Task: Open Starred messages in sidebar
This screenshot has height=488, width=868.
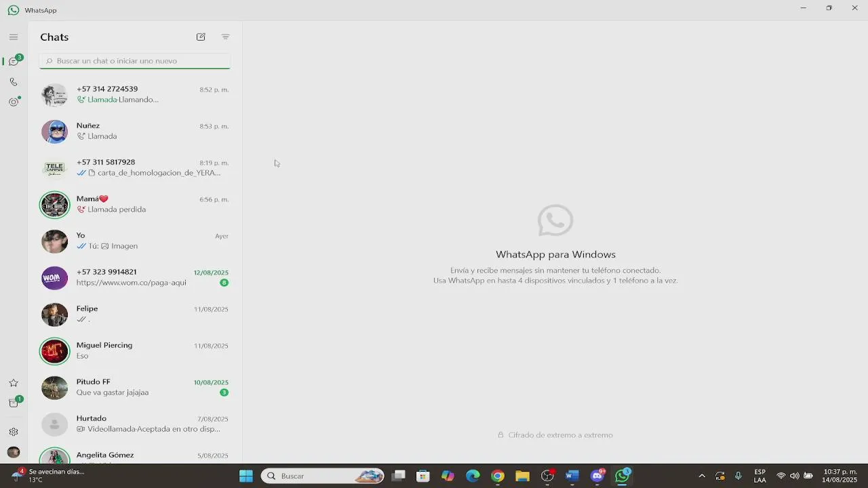Action: 14,383
